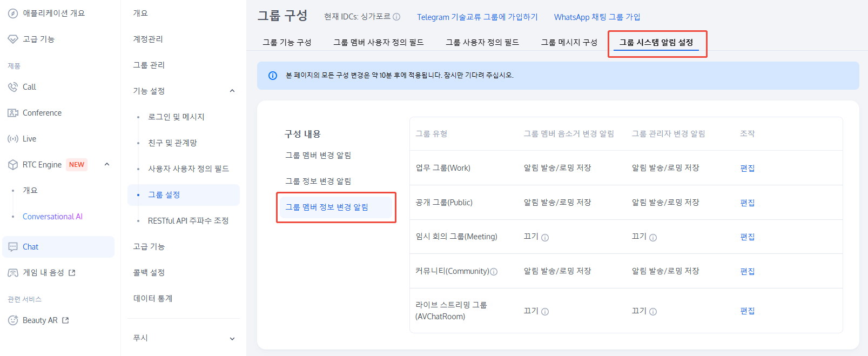This screenshot has height=356, width=868.
Task: Click the 게임 내 음성 gamepad icon
Action: (13, 273)
